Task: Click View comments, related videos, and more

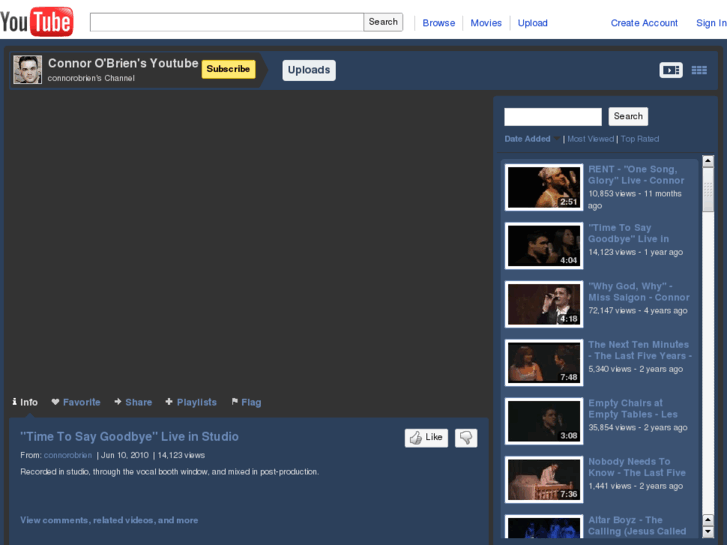Action: point(109,520)
